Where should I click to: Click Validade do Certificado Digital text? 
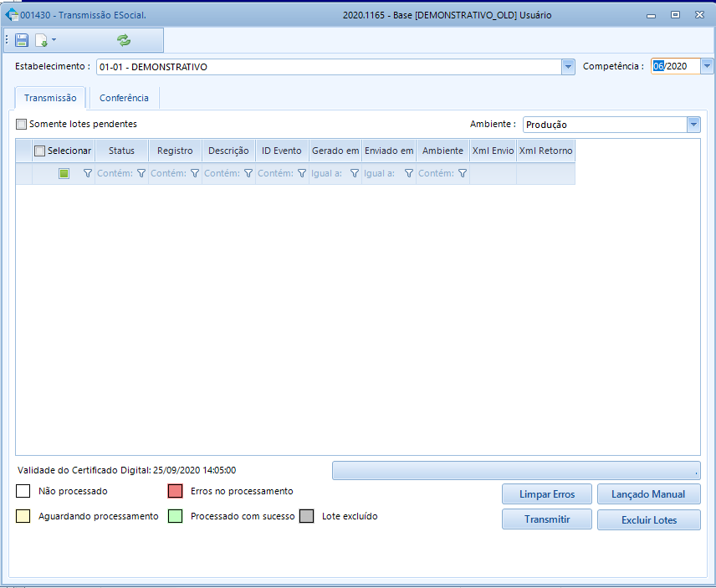pos(127,470)
